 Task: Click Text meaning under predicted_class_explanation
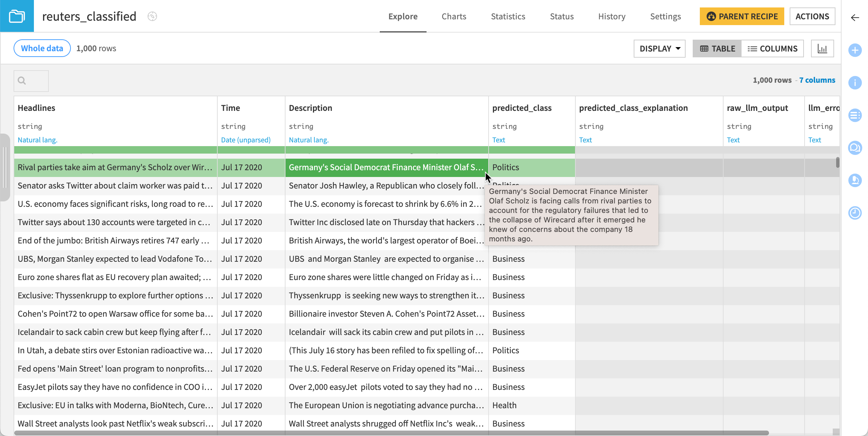point(585,140)
